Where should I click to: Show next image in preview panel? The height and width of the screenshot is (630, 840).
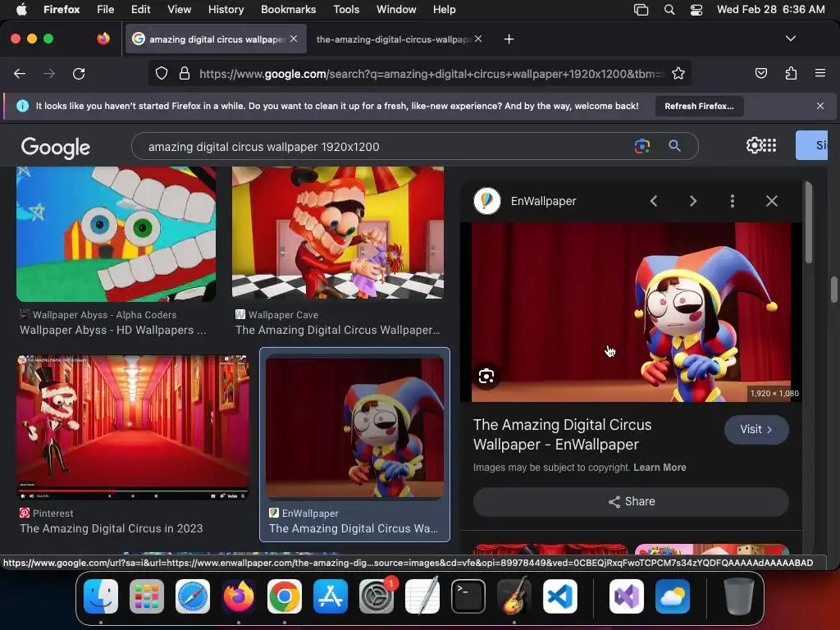692,201
